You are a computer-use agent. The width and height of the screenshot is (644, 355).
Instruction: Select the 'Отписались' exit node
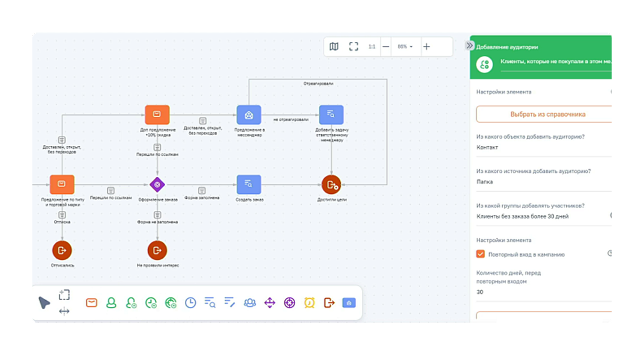point(62,250)
